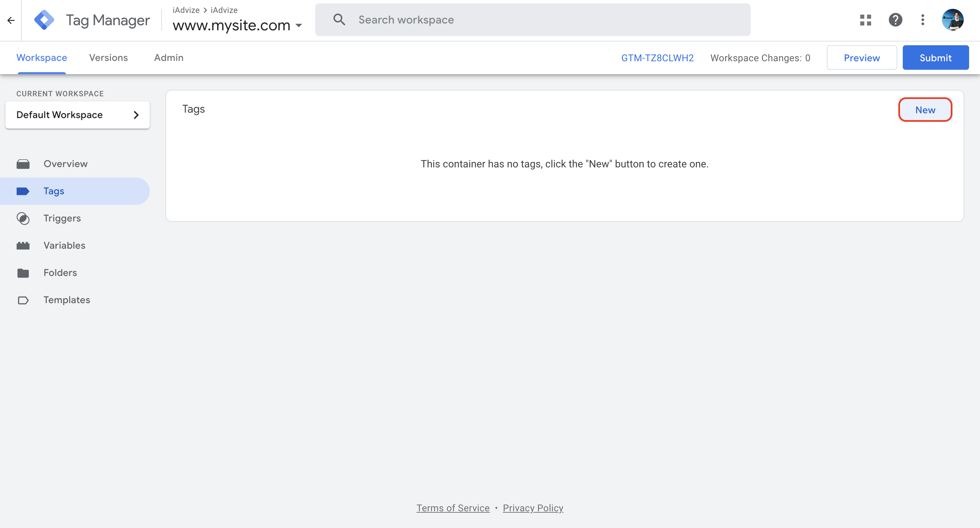Click the Variables brick icon
The image size is (980, 528).
point(23,246)
